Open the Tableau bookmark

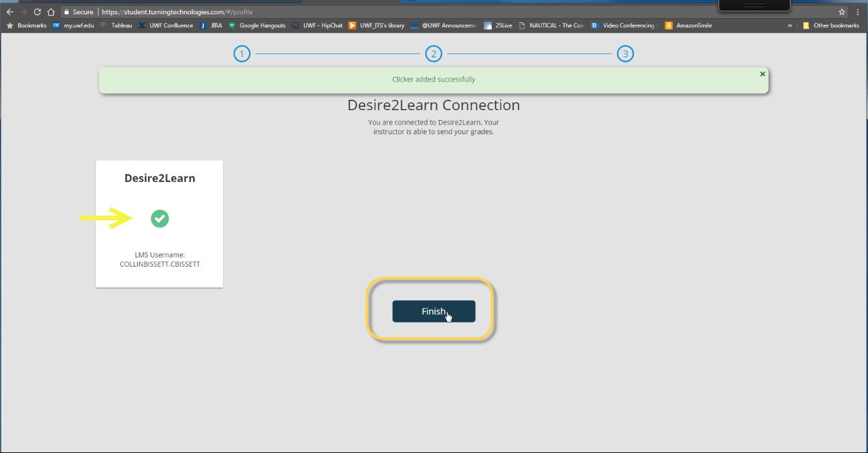pos(117,25)
